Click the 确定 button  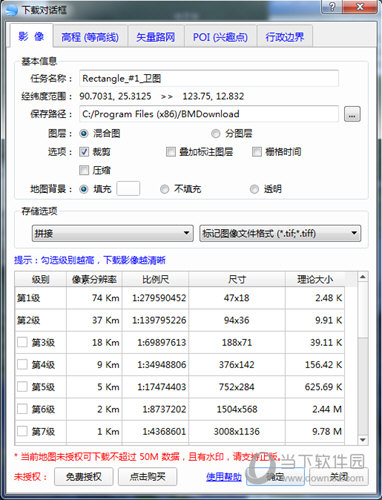[275, 477]
